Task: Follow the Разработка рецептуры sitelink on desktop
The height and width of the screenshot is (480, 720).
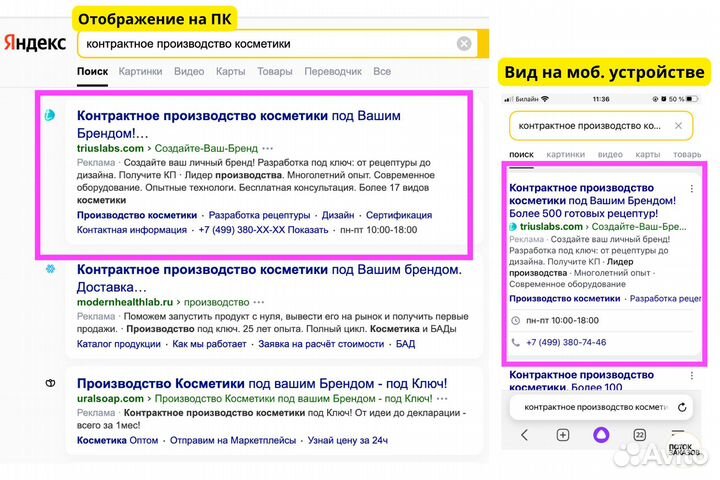Action: [259, 215]
